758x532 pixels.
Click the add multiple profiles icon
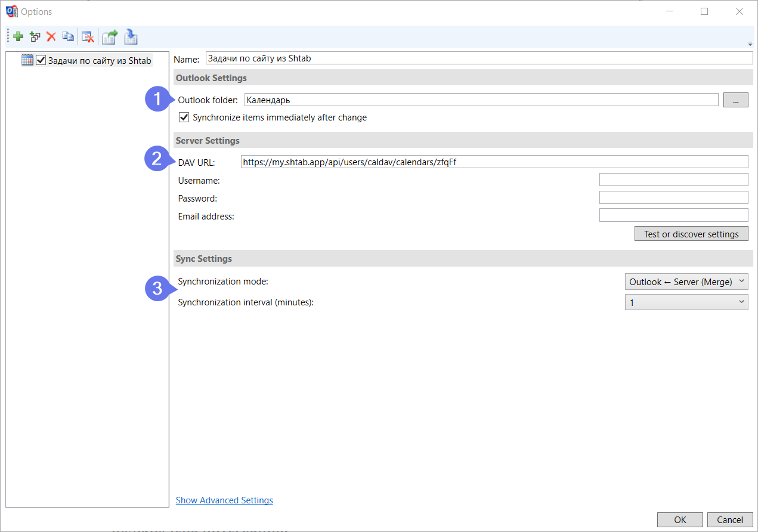coord(35,37)
